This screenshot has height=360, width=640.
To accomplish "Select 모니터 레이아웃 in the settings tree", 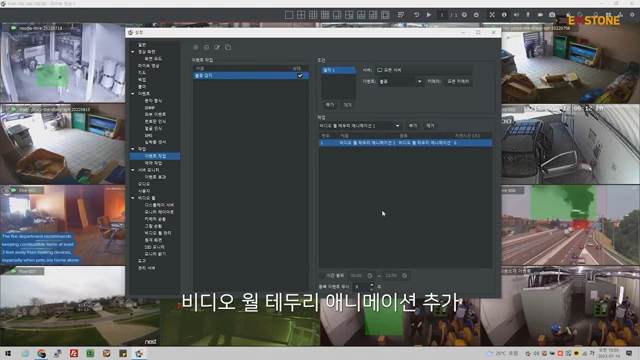I will (x=159, y=212).
